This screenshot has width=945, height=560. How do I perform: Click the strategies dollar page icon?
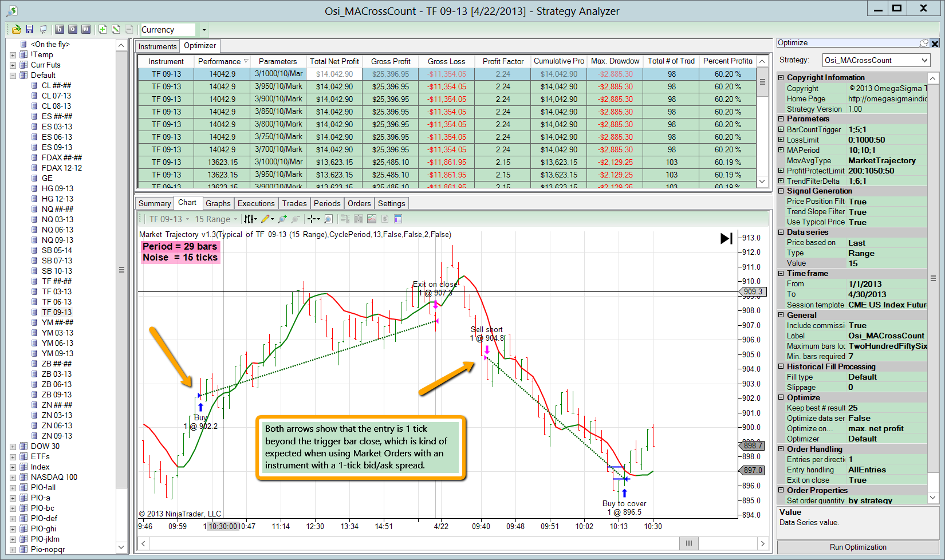pos(385,219)
